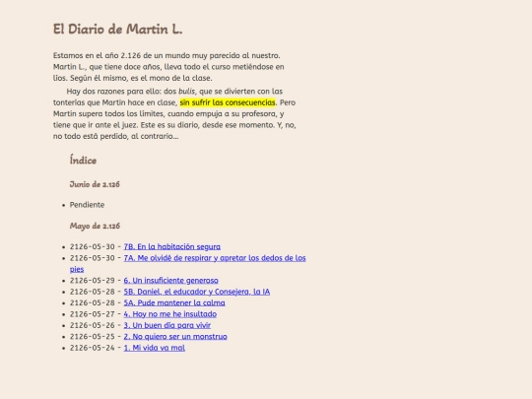
Task: Click date '2126-05-26' in the index
Action: tap(93, 325)
